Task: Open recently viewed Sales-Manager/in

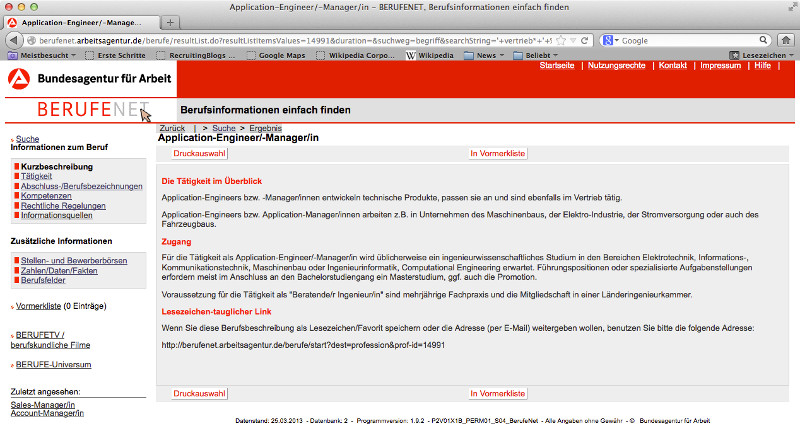Action: 43,405
